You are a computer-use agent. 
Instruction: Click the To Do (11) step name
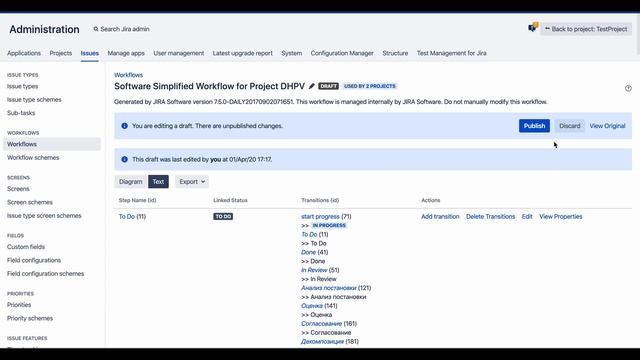[x=132, y=216]
